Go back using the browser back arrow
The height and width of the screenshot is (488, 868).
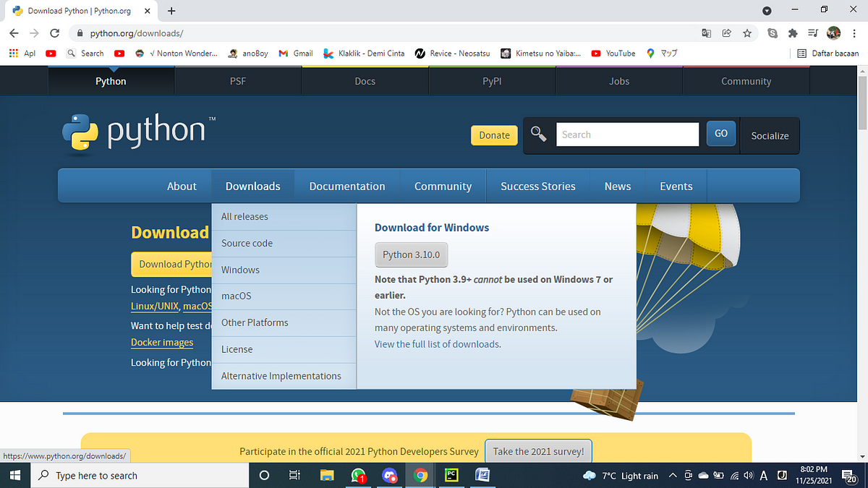coord(14,33)
